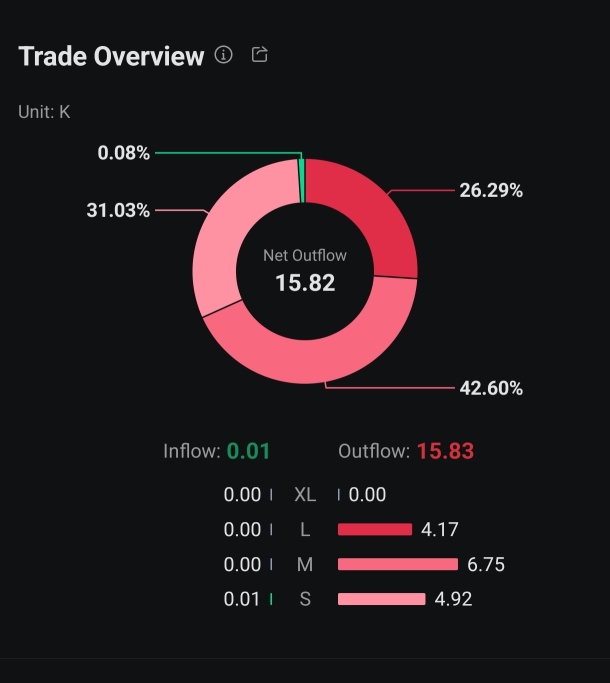Click the 42.60% percentage label
The height and width of the screenshot is (683, 610).
click(491, 388)
